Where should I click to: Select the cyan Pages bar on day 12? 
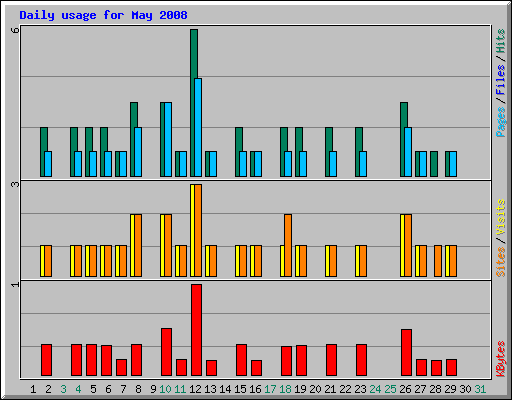pyautogui.click(x=198, y=127)
